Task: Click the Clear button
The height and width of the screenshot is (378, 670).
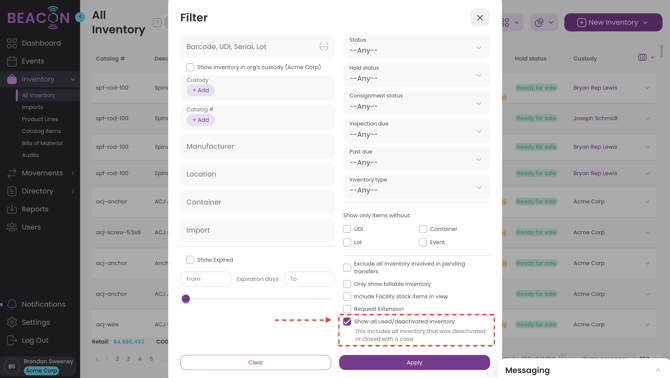Action: 256,362
